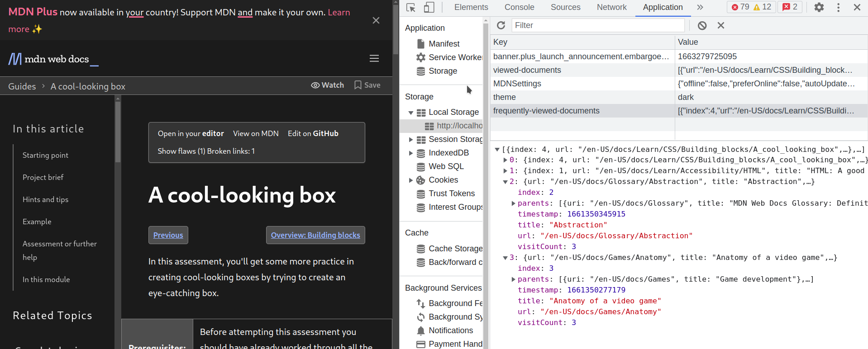The height and width of the screenshot is (349, 868).
Task: Activate the inspect element picker icon
Action: pyautogui.click(x=411, y=7)
